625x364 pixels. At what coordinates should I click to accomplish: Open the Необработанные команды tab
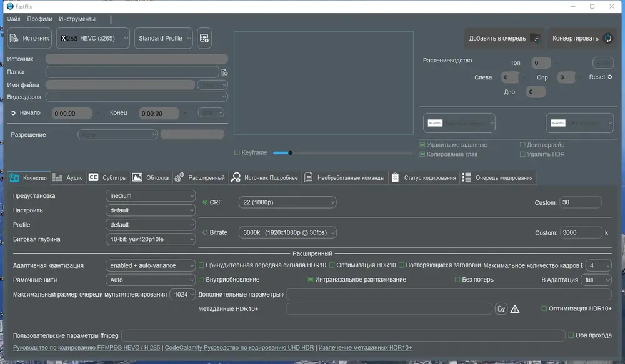click(345, 177)
